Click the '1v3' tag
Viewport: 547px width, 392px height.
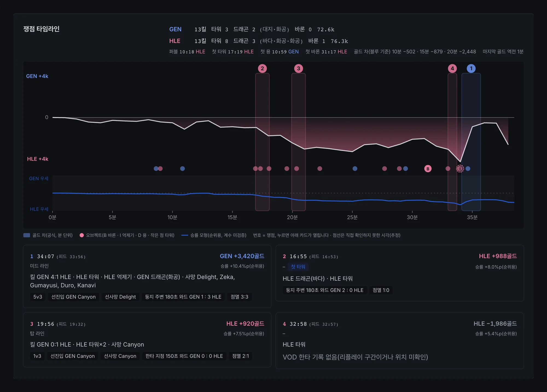37,356
